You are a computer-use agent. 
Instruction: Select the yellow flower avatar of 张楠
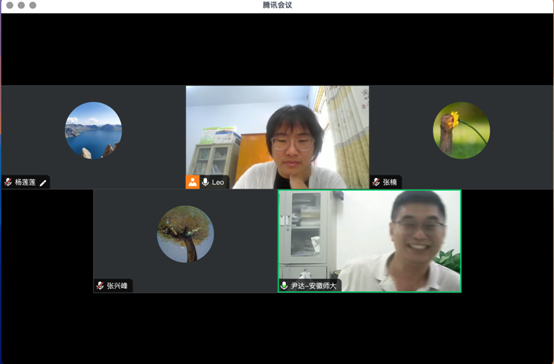tap(461, 130)
